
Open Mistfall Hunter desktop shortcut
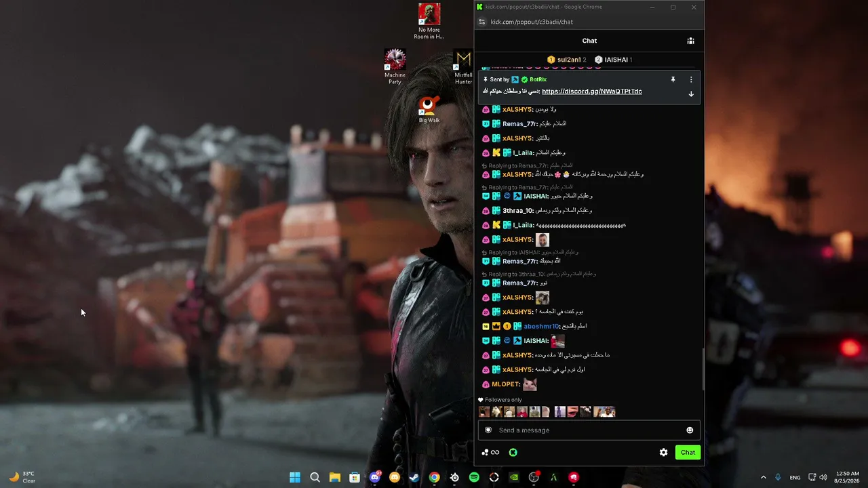click(463, 67)
